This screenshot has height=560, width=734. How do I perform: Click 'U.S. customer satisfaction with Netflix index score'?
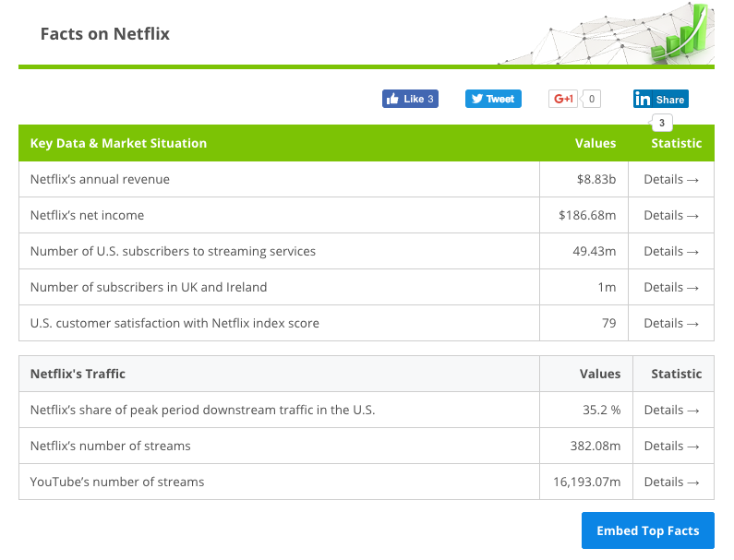[174, 323]
